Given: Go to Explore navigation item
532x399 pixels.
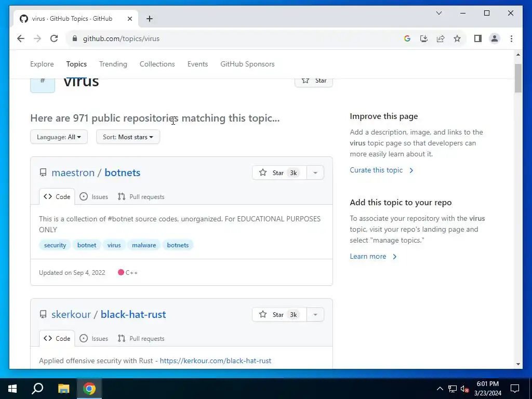Looking at the screenshot, I should pyautogui.click(x=42, y=64).
